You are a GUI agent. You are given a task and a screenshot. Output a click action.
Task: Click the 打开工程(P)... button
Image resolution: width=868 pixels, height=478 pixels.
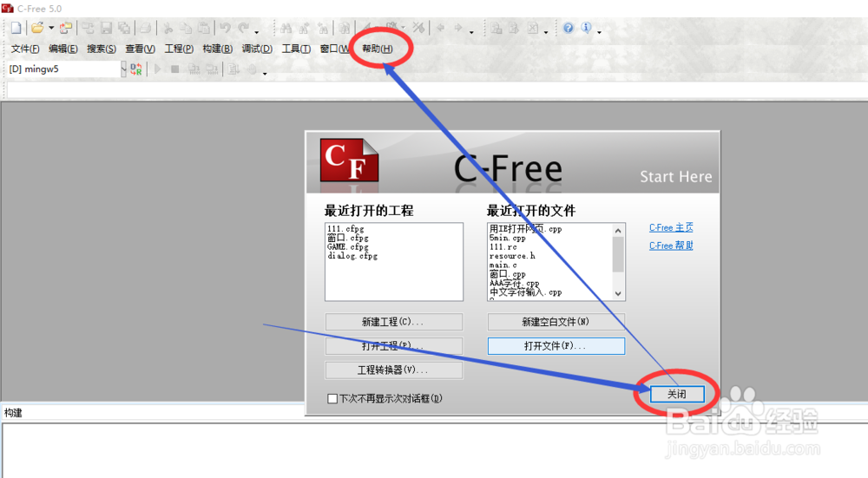pos(393,346)
